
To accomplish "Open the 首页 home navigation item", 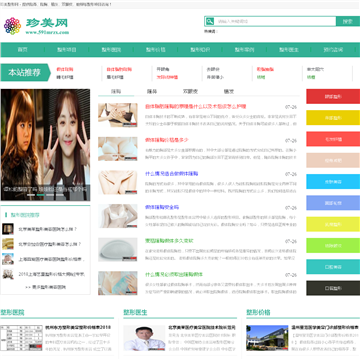I will (x=22, y=50).
